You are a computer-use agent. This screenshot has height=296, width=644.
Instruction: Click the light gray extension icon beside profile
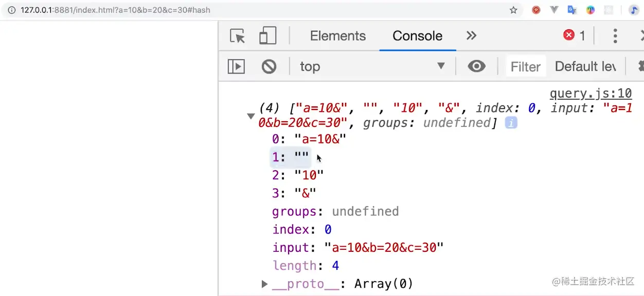(x=609, y=10)
